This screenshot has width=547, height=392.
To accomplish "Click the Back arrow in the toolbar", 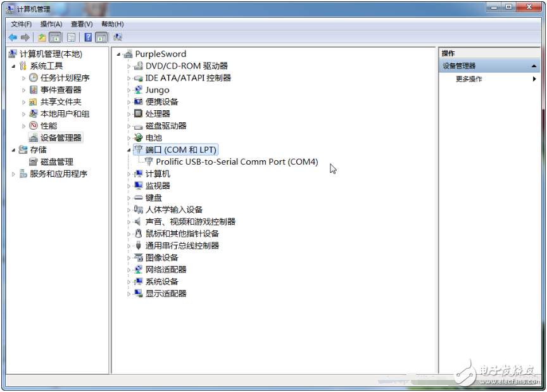I will click(13, 37).
